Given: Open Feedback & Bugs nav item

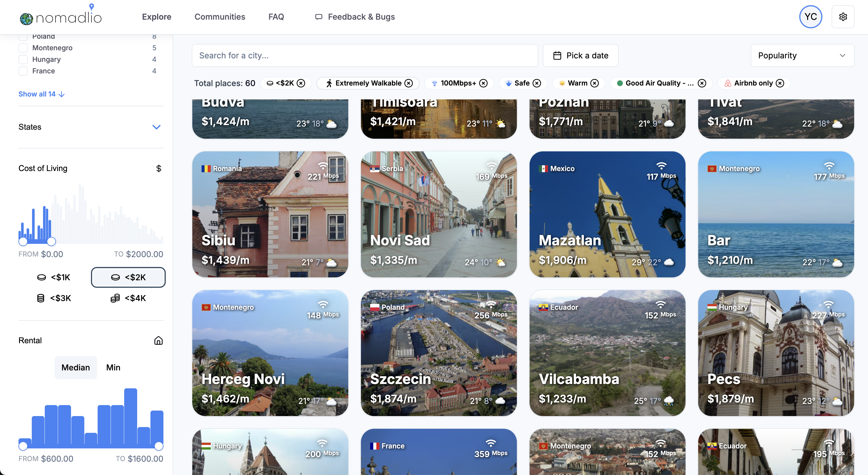Looking at the screenshot, I should [x=355, y=17].
